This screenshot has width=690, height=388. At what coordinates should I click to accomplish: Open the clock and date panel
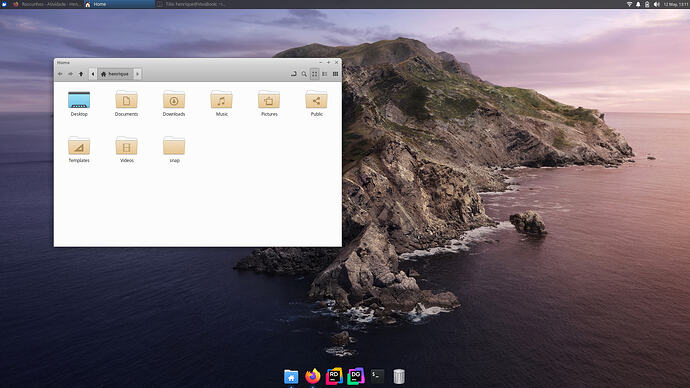click(x=675, y=4)
